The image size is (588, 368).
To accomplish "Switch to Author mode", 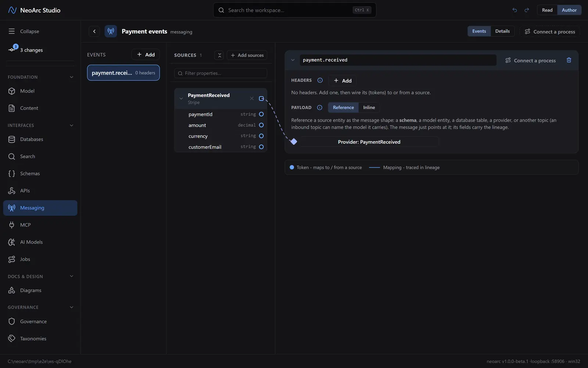I will [569, 10].
